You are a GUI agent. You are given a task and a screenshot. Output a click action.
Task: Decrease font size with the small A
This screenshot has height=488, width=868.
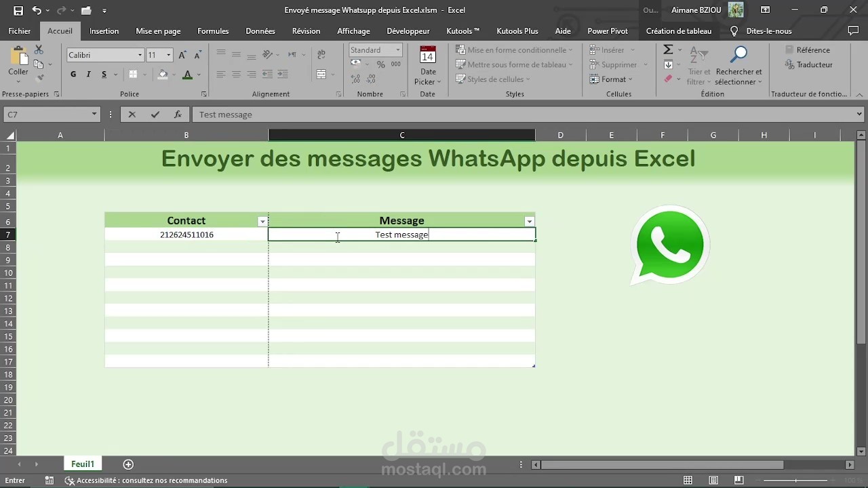pos(197,55)
